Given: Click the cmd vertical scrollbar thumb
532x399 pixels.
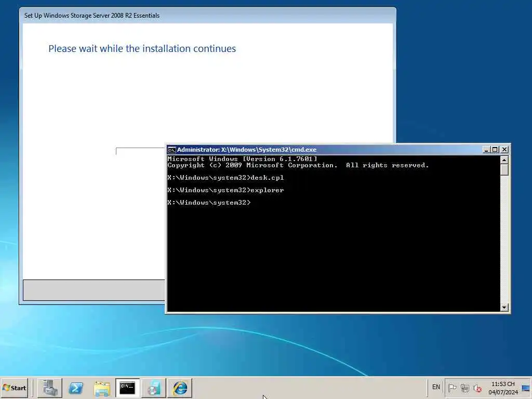Looking at the screenshot, I should [504, 170].
